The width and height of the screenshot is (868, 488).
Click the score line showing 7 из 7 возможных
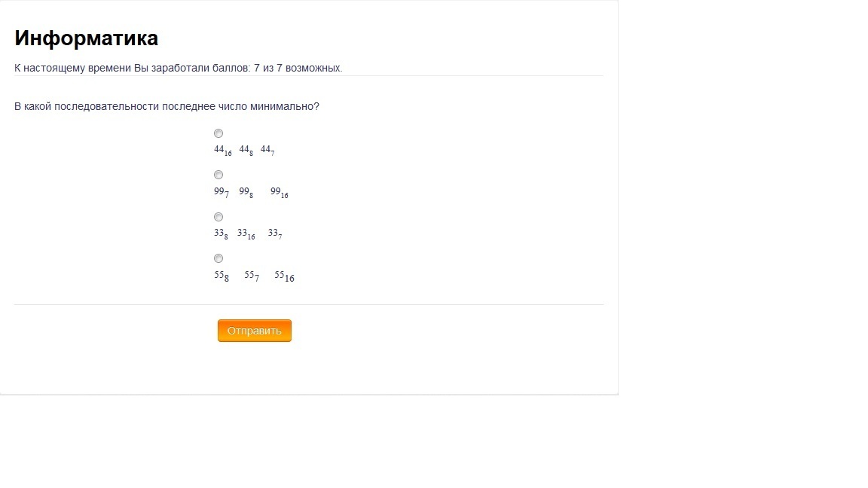pyautogui.click(x=179, y=68)
